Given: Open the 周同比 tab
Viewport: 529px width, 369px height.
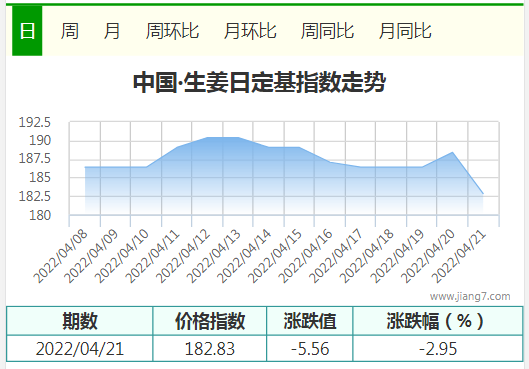Looking at the screenshot, I should pyautogui.click(x=327, y=31).
